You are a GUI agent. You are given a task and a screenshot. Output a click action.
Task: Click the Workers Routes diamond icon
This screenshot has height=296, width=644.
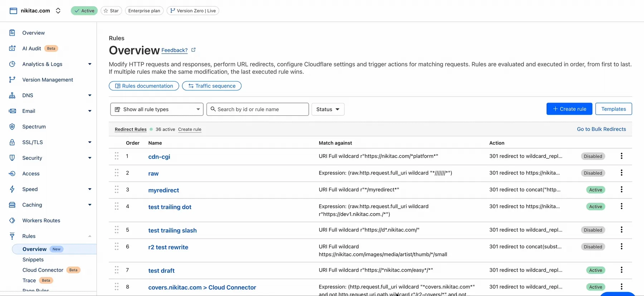pyautogui.click(x=12, y=221)
